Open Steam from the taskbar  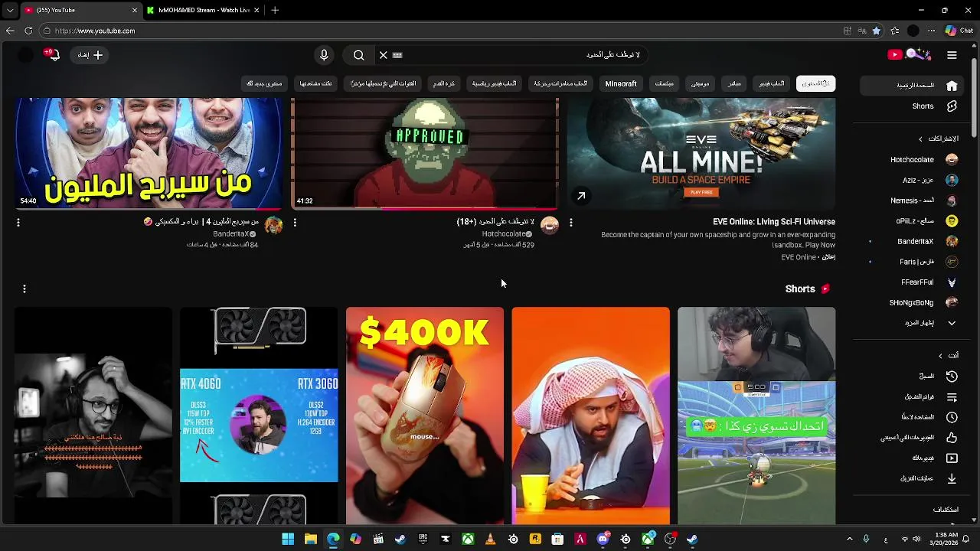pos(400,540)
